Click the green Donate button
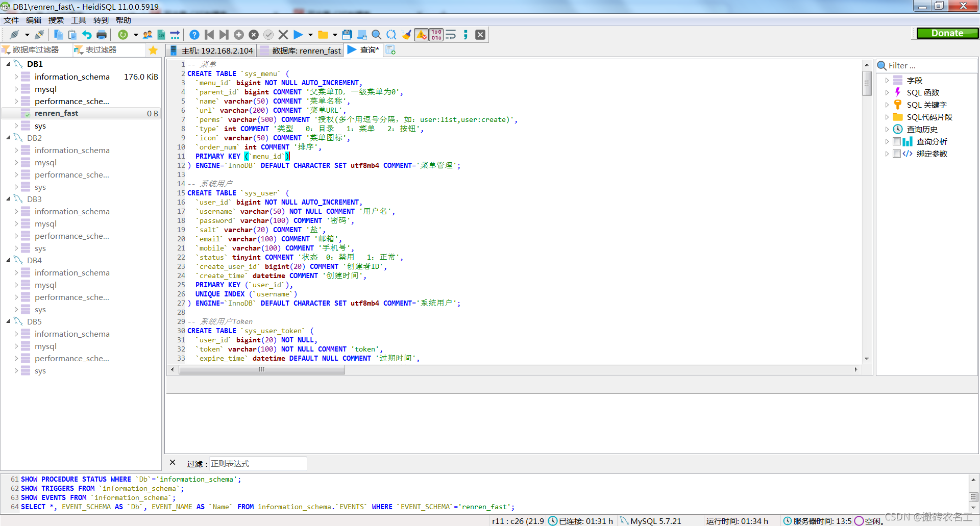The height and width of the screenshot is (526, 980). 947,33
